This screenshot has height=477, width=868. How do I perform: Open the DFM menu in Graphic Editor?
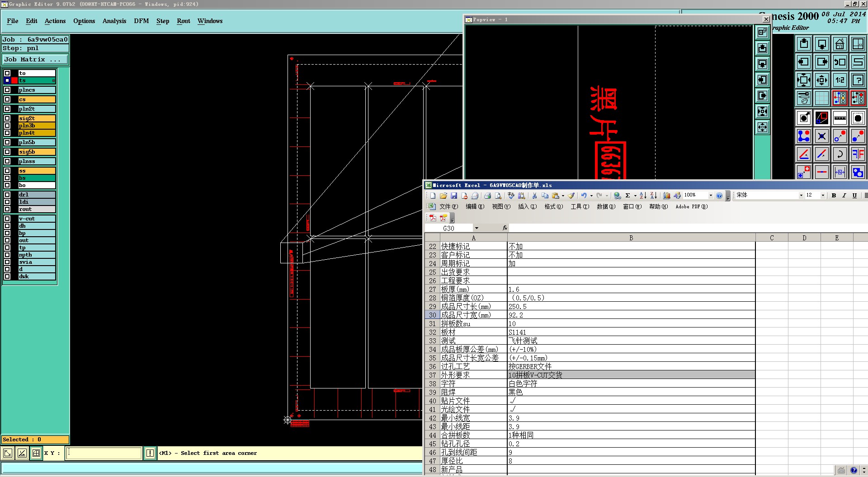click(x=141, y=21)
